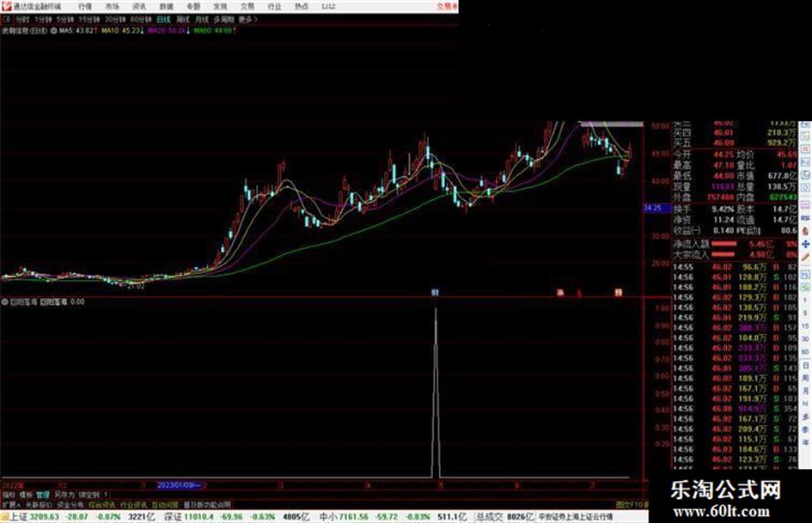Select the 日线 daily chart tab
This screenshot has height=523, width=812.
pos(163,19)
